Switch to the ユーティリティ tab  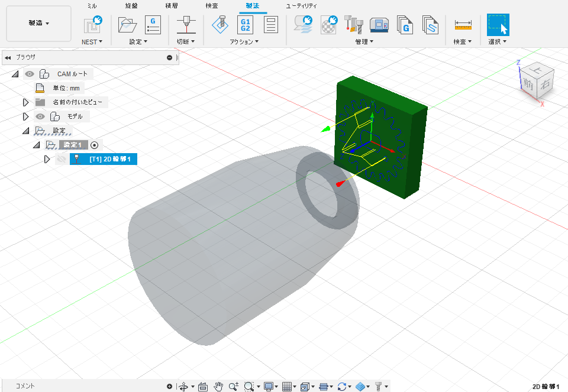coord(301,6)
